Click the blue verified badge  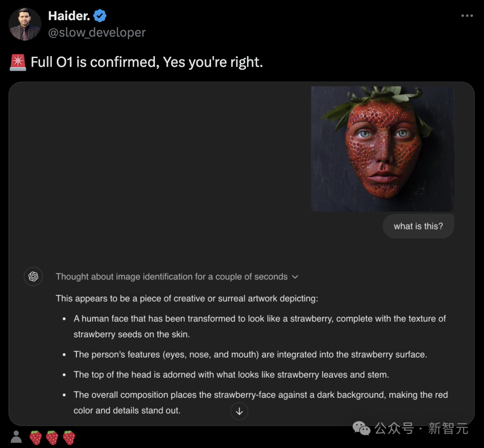pos(99,16)
